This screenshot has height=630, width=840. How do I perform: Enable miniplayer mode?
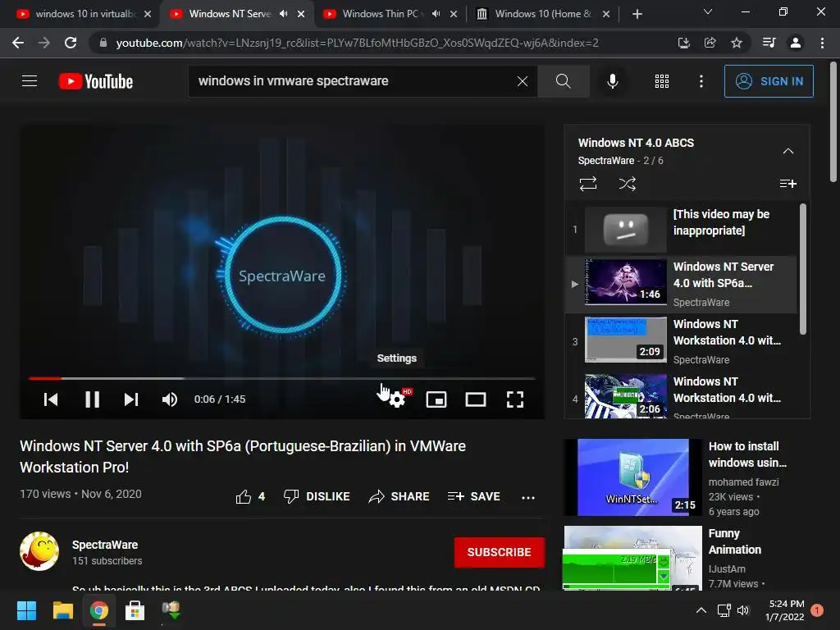click(x=436, y=399)
